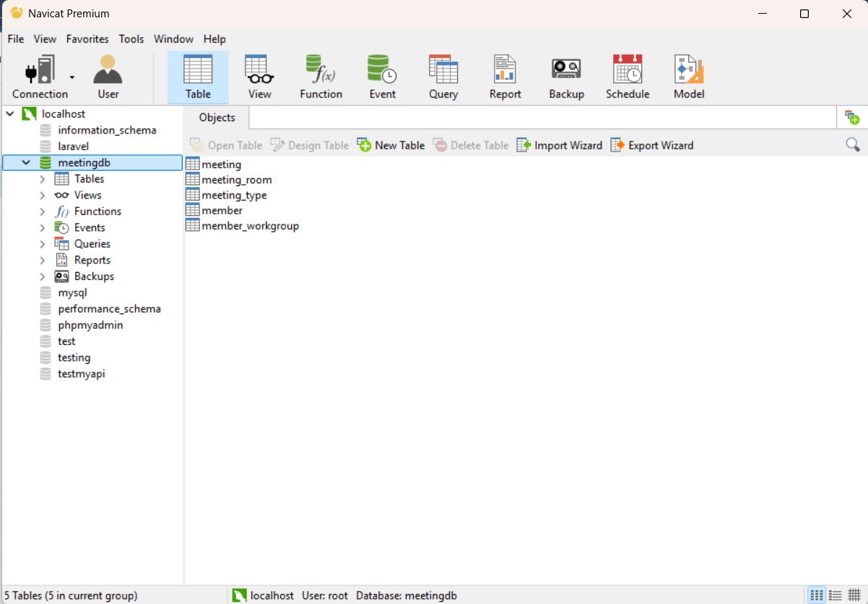The width and height of the screenshot is (868, 604).
Task: Open the Help menu
Action: coord(214,39)
